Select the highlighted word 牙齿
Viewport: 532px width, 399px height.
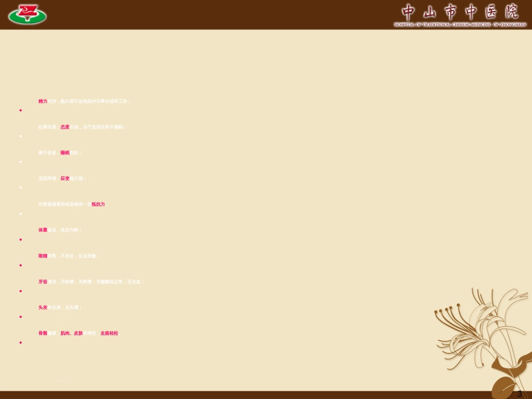pos(43,281)
